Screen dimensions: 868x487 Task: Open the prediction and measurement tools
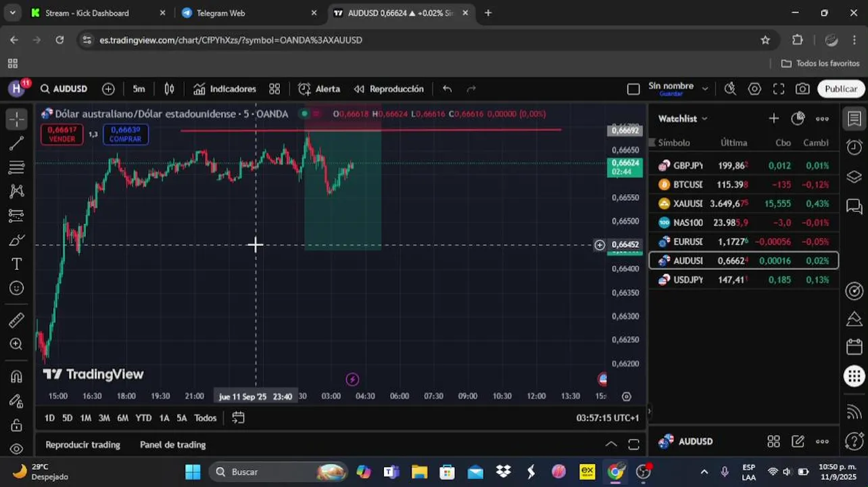tap(17, 216)
